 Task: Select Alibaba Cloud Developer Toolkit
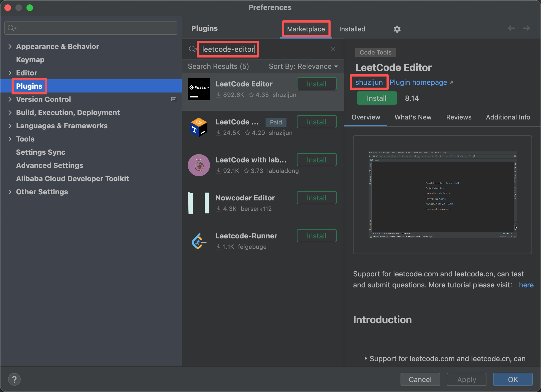(72, 178)
